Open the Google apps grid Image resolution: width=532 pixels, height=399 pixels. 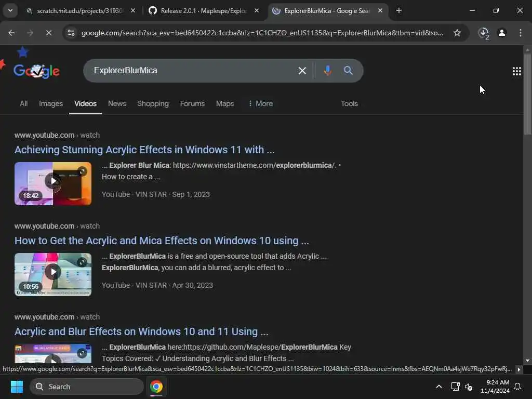tap(517, 71)
